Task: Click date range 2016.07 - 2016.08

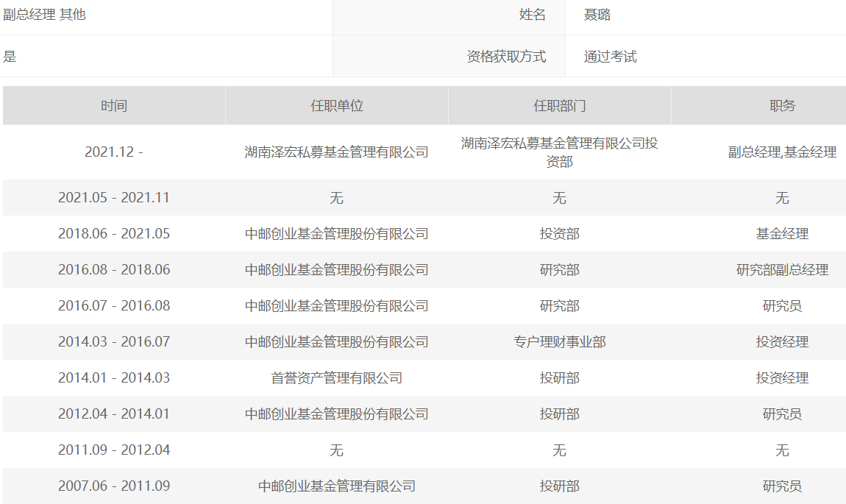Action: coord(114,306)
